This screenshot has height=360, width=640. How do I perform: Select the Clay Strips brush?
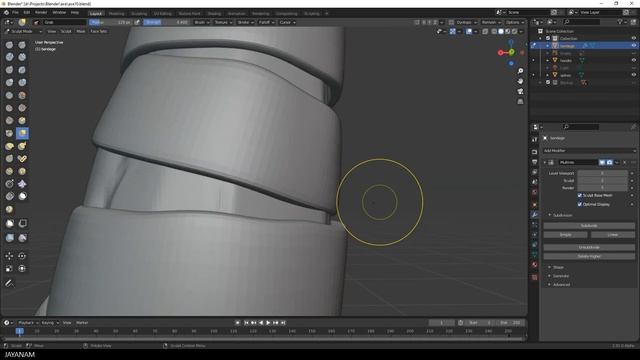pyautogui.click(x=22, y=57)
